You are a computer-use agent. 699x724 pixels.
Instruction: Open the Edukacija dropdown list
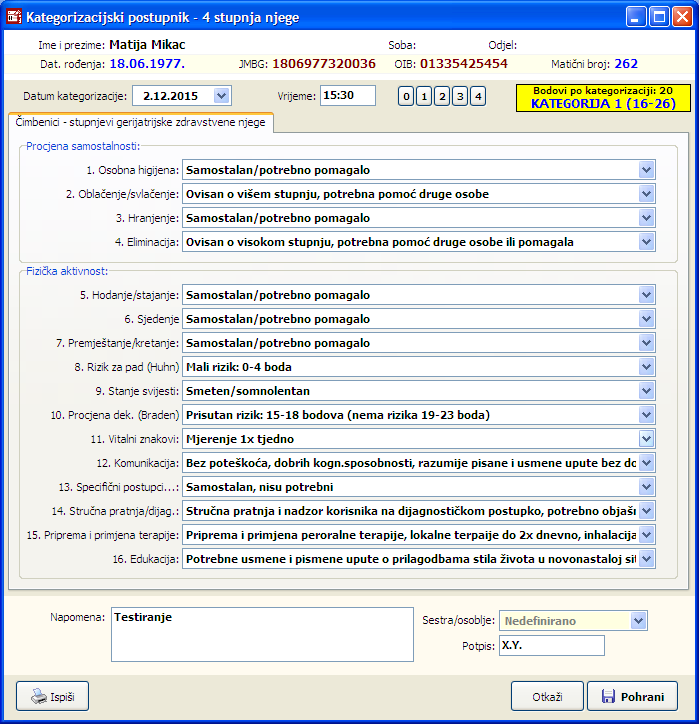(647, 559)
